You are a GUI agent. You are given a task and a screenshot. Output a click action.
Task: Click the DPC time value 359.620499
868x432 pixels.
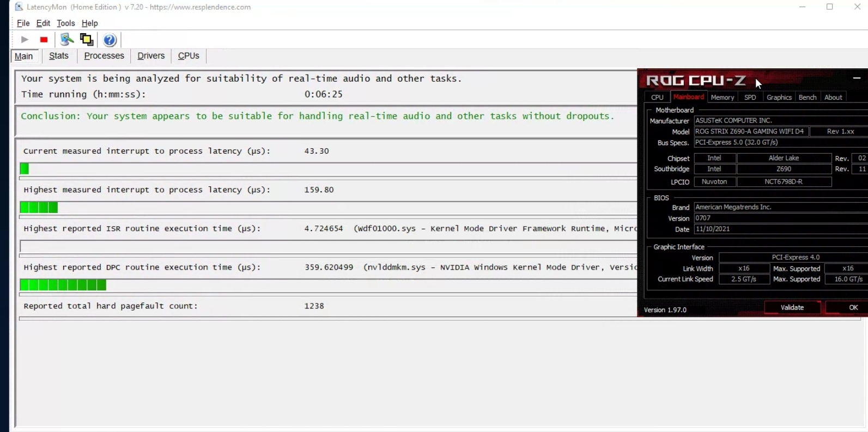[x=329, y=267]
